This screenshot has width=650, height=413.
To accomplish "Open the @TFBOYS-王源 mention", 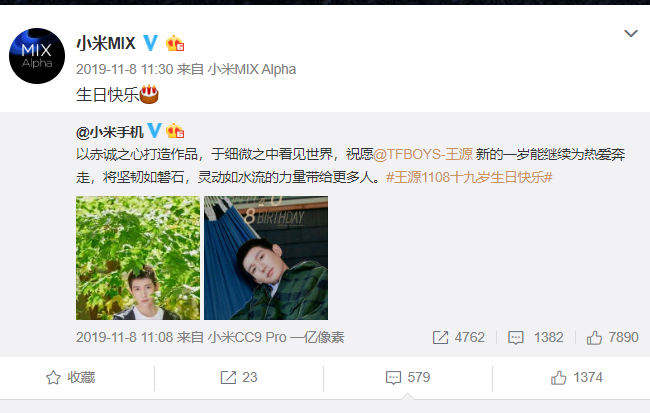I will coord(423,154).
